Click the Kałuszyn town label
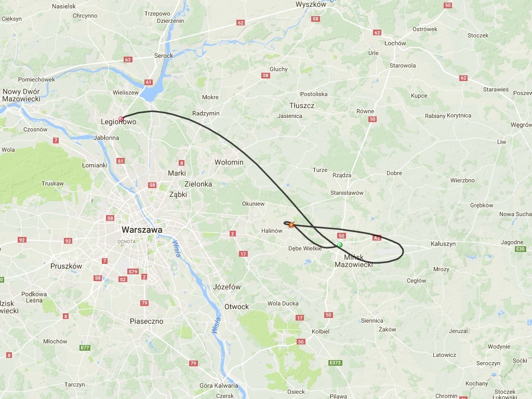This screenshot has height=399, width=532. (x=443, y=244)
